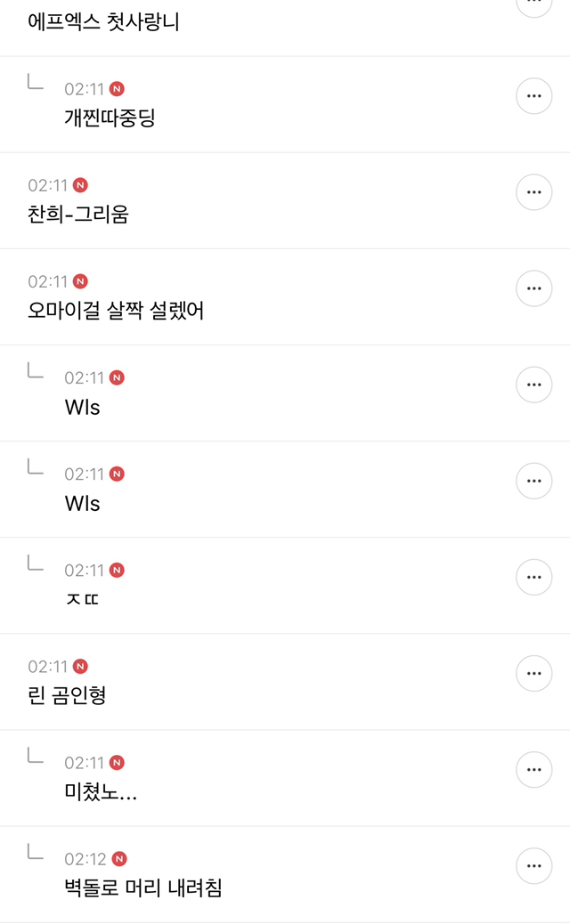Open options menu for 오마이걸 살짝 설렜어
The image size is (570, 924).
pyautogui.click(x=534, y=288)
